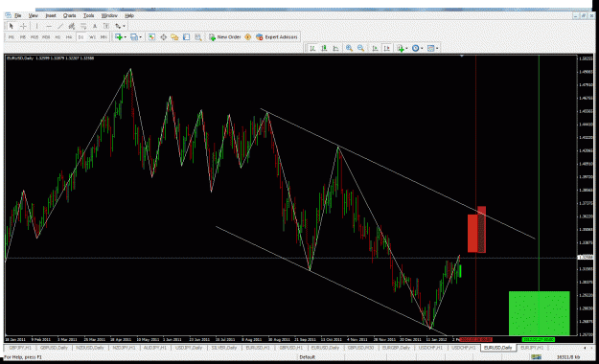Open the Help menu
The image size is (599, 364).
[x=129, y=15]
